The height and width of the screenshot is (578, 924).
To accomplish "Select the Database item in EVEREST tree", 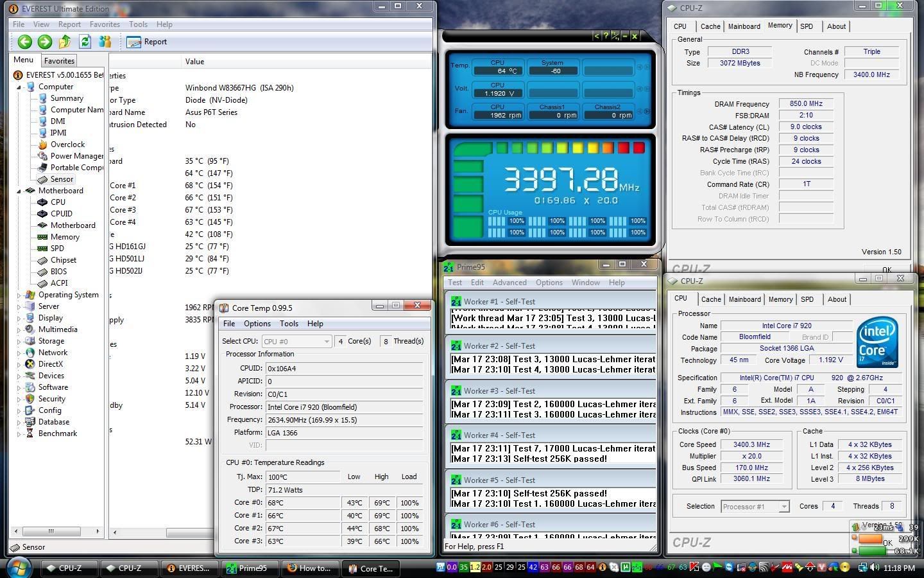I will (54, 422).
